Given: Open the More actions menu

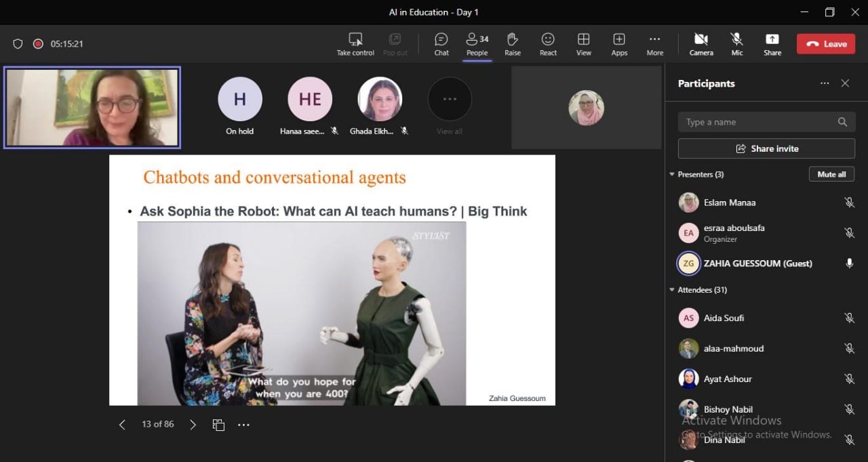Looking at the screenshot, I should pyautogui.click(x=654, y=44).
